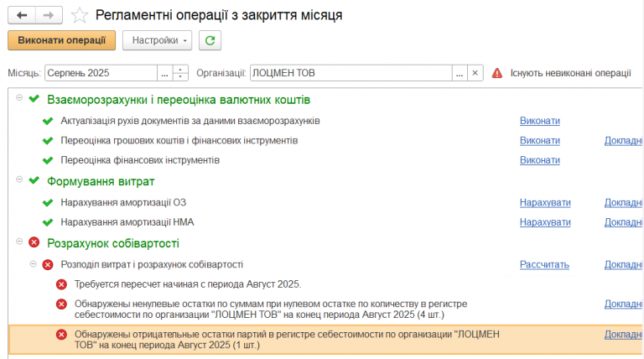
Task: Click Виконати link for Переоцінка фінансових інструментів
Action: [x=540, y=160]
